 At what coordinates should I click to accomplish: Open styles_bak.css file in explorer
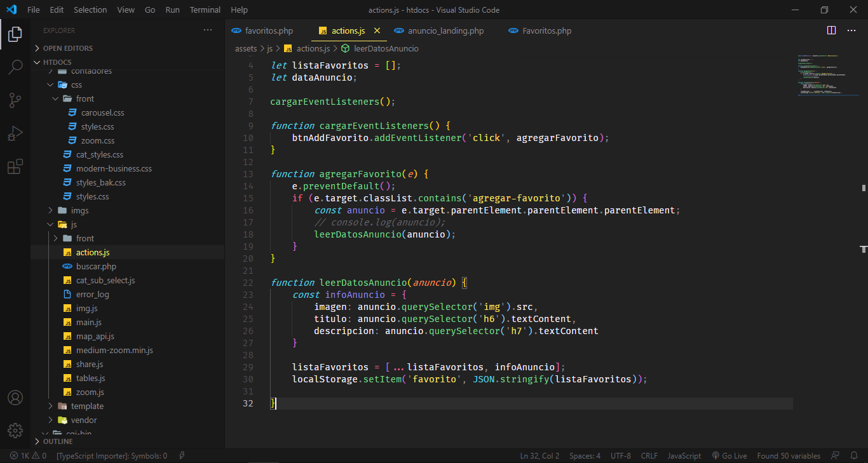click(x=101, y=182)
